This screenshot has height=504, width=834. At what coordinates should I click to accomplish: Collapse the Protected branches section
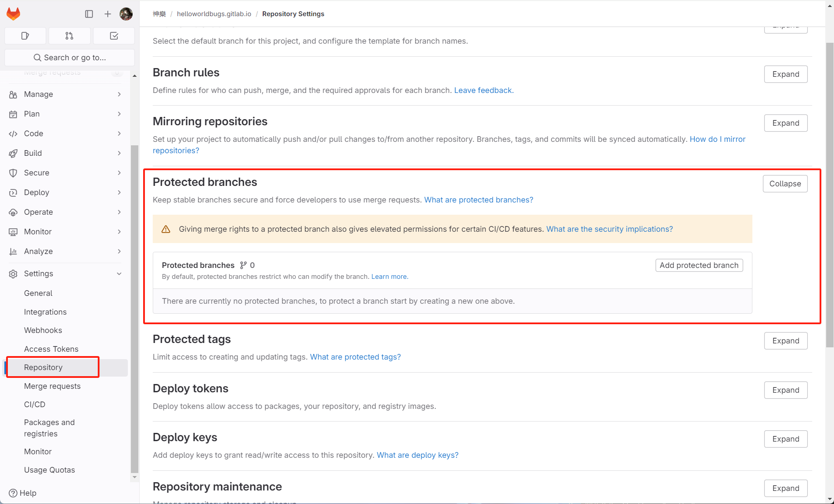coord(785,184)
